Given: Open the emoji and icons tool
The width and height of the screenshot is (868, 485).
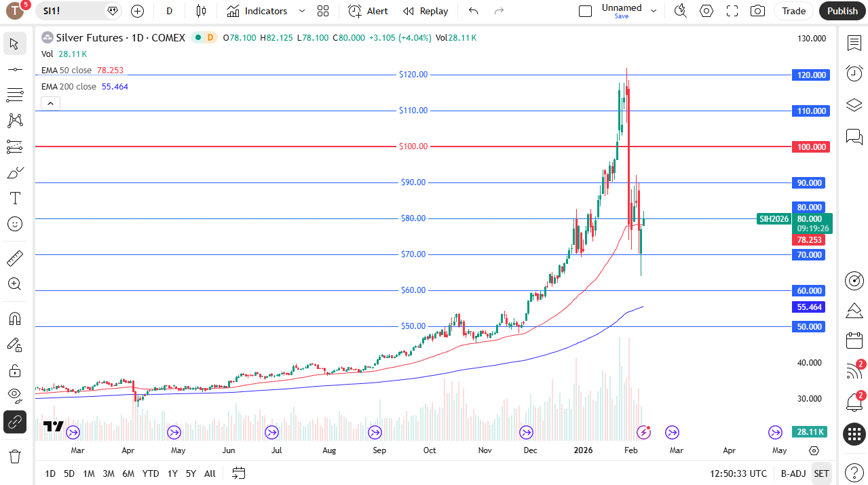Looking at the screenshot, I should pos(14,224).
